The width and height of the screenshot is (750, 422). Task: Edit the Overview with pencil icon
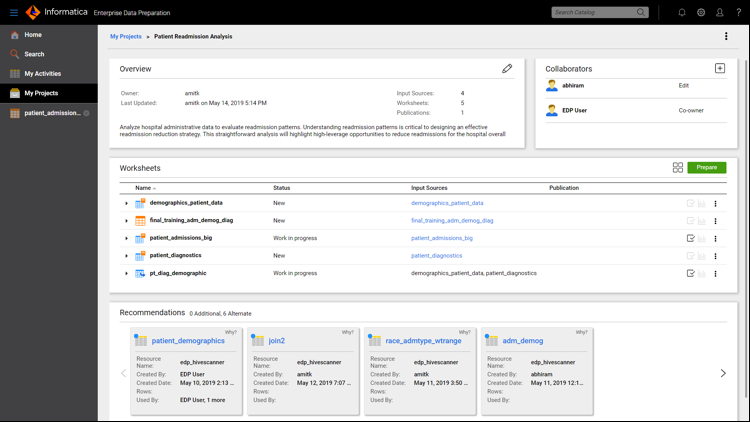click(507, 69)
